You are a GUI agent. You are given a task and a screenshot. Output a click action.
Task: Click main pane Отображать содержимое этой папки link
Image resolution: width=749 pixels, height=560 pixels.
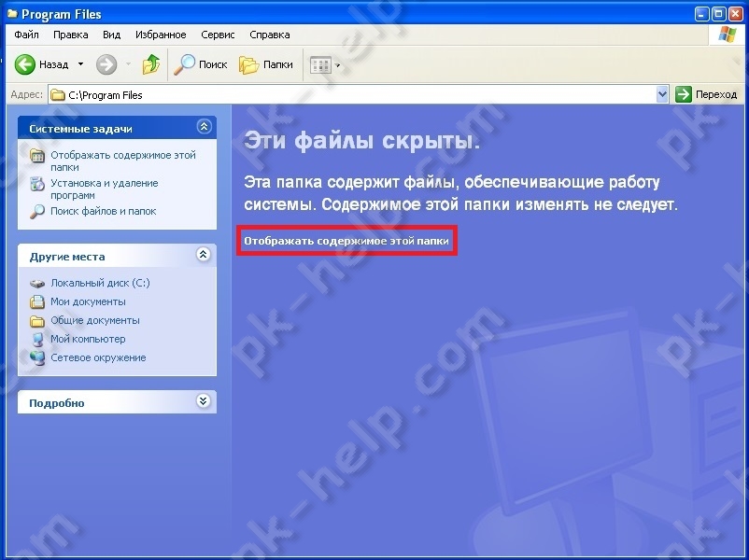click(x=346, y=241)
